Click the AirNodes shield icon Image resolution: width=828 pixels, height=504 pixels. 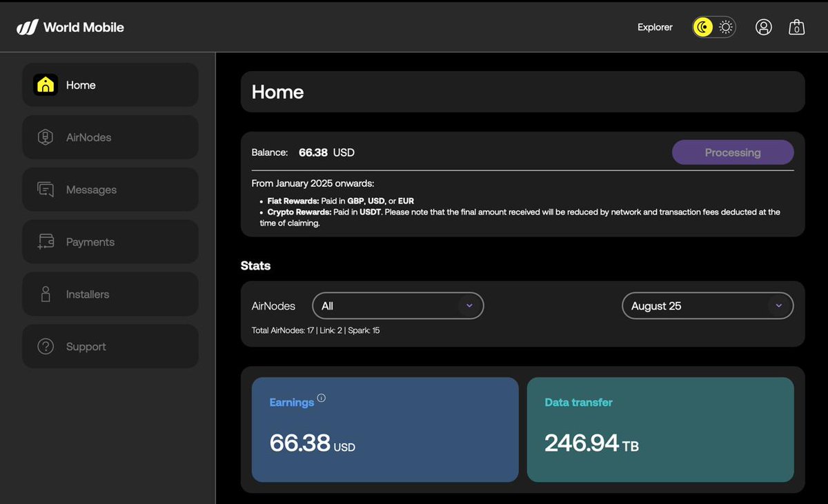(x=46, y=137)
